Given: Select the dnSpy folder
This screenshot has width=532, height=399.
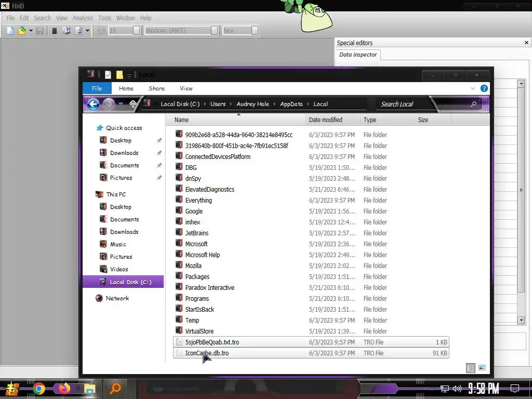Looking at the screenshot, I should 193,179.
